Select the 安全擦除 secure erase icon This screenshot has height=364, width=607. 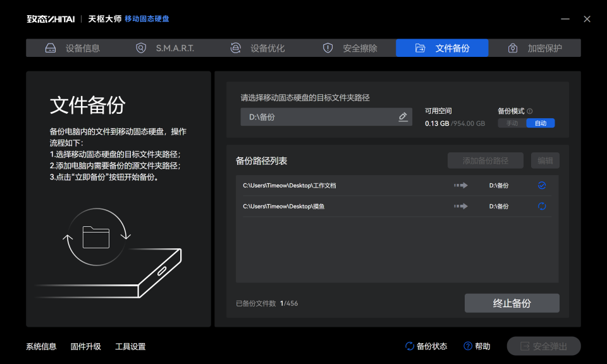[328, 47]
